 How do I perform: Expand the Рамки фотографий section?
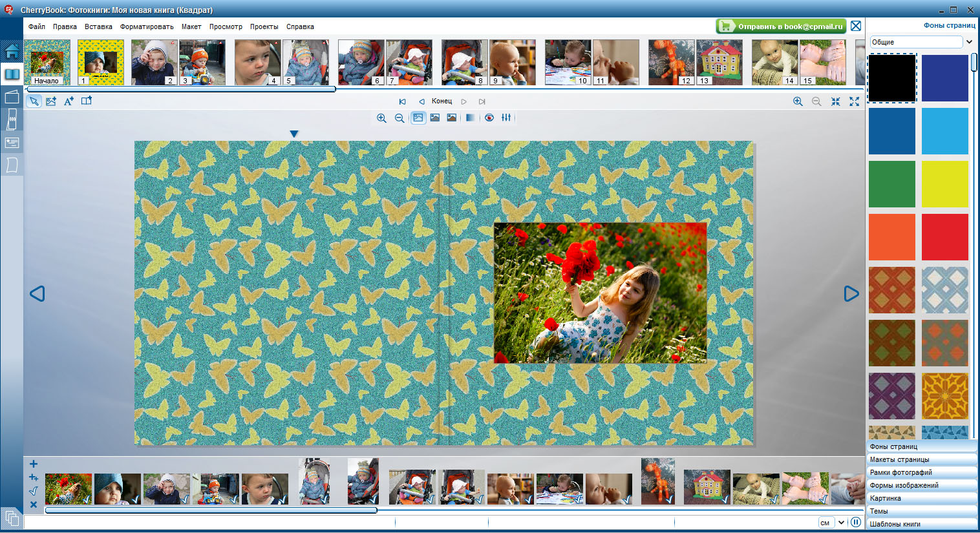922,472
